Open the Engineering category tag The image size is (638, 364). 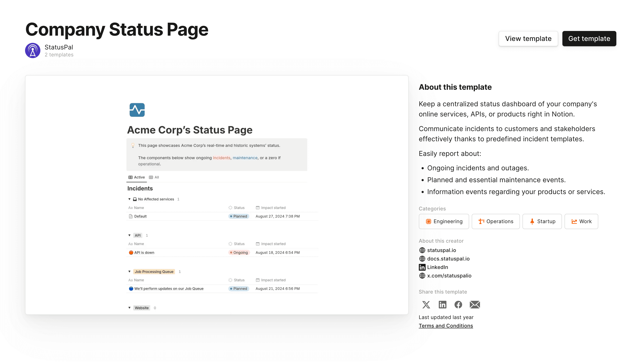pos(443,221)
